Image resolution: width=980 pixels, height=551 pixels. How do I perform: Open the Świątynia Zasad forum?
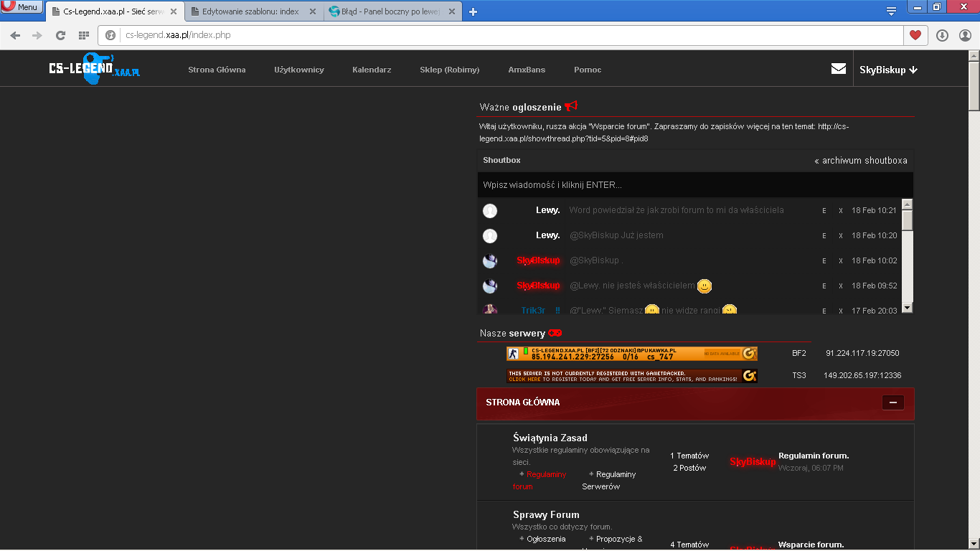(x=550, y=438)
